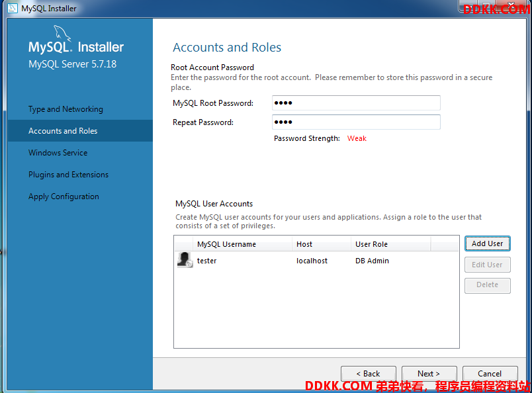Click the Weak password strength label
The height and width of the screenshot is (393, 532).
[357, 138]
